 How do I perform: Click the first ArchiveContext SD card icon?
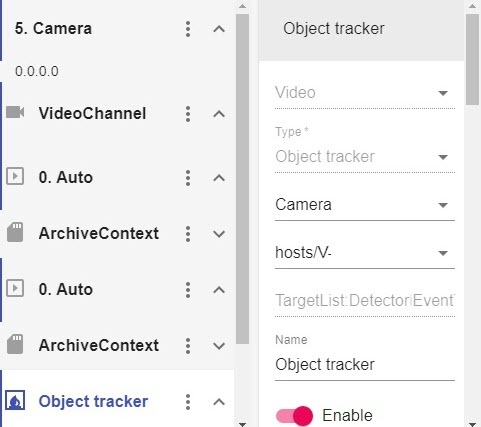pos(15,232)
